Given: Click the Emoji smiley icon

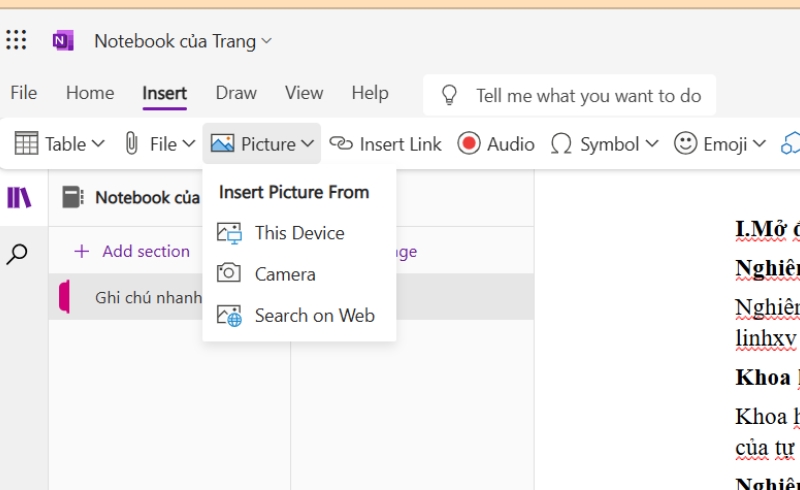Looking at the screenshot, I should pyautogui.click(x=685, y=143).
